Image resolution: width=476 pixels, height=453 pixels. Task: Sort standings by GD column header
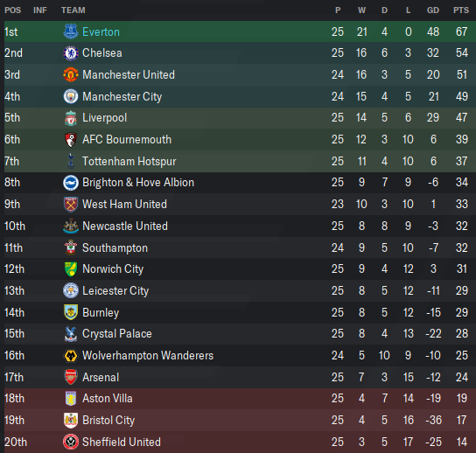(x=433, y=10)
